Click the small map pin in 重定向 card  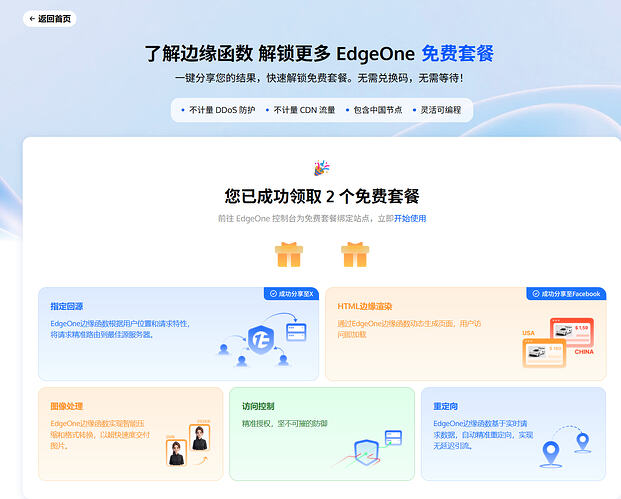[583, 442]
